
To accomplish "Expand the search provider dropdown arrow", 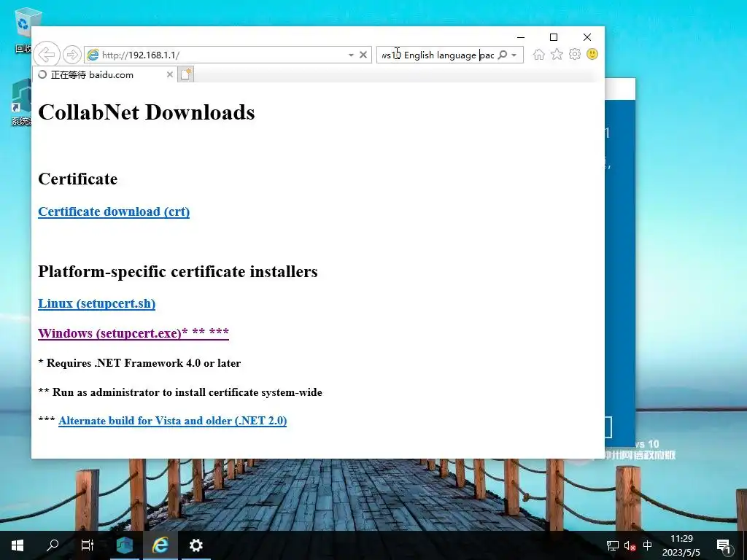I will pos(514,55).
